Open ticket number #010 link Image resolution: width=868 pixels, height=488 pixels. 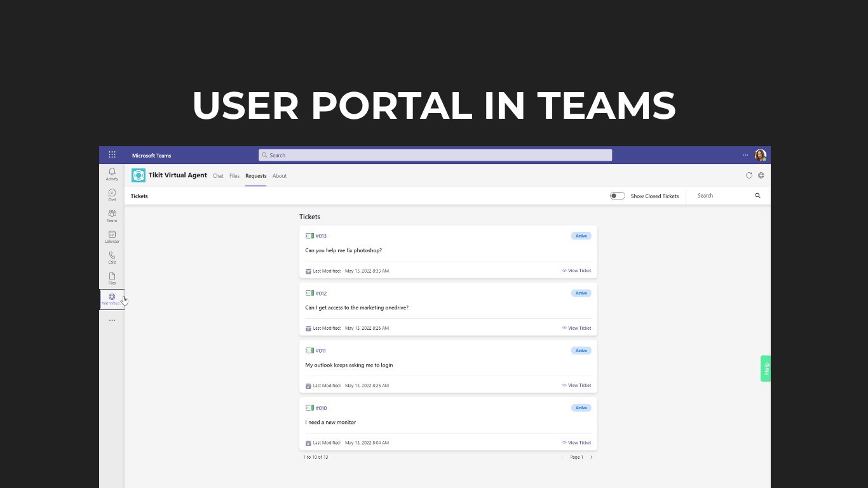click(x=321, y=408)
